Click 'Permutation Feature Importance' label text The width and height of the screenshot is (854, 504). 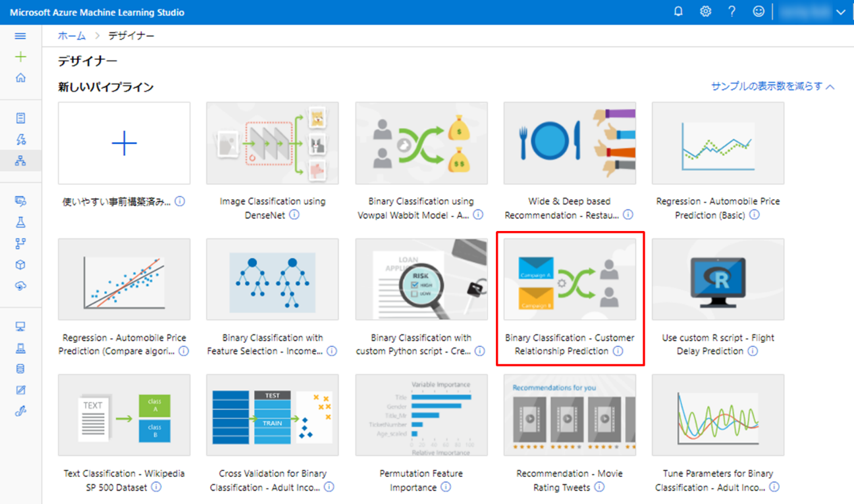coord(421,480)
